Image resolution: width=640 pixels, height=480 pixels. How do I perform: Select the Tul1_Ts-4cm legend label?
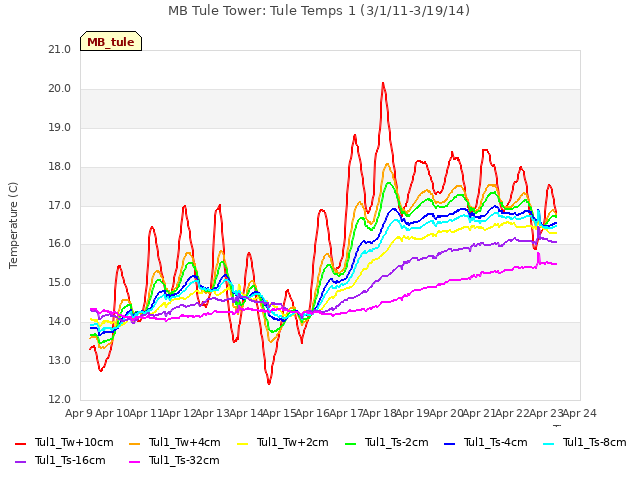pos(496,442)
